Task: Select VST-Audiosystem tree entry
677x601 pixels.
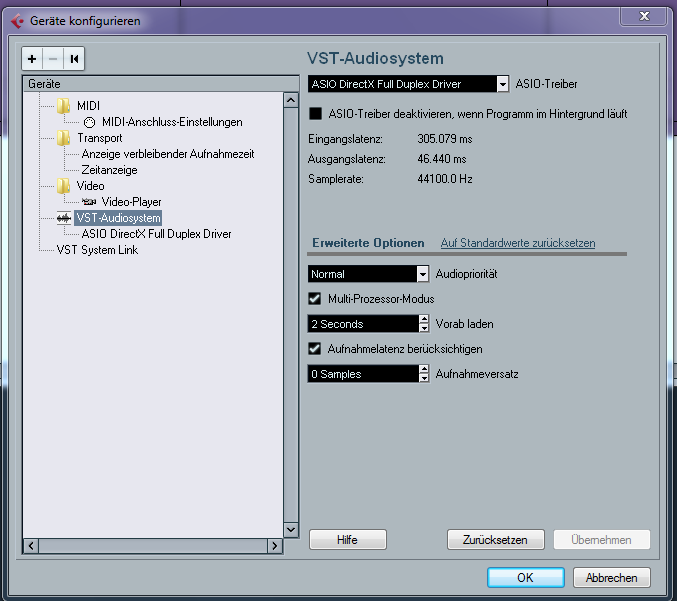Action: (118, 218)
